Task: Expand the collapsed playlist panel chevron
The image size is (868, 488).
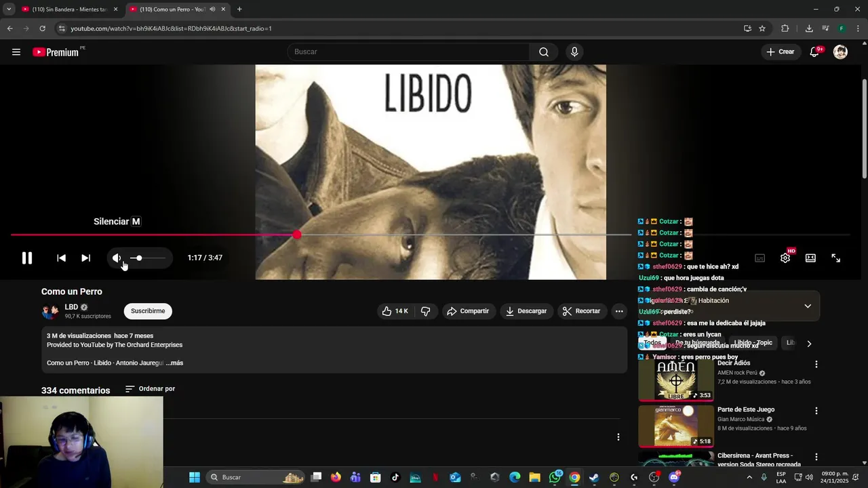Action: 808,306
